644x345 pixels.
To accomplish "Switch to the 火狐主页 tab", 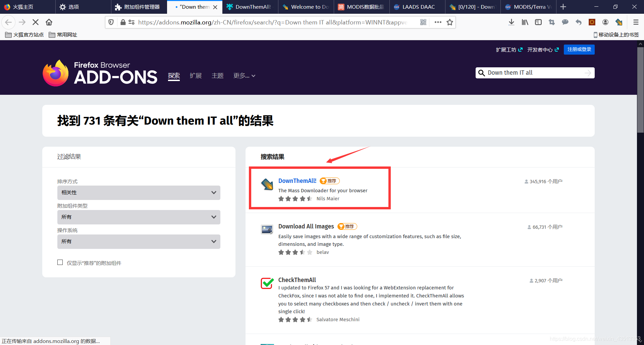I will (x=28, y=7).
